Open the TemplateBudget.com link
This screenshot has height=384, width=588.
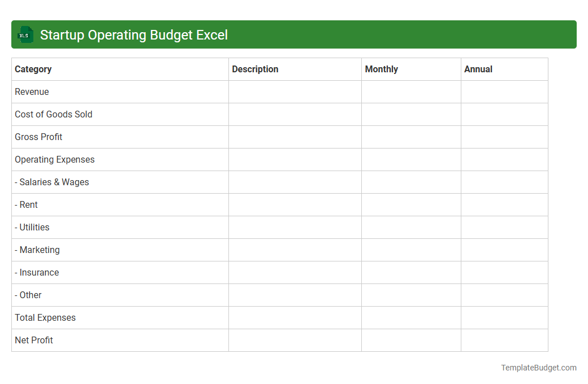538,368
